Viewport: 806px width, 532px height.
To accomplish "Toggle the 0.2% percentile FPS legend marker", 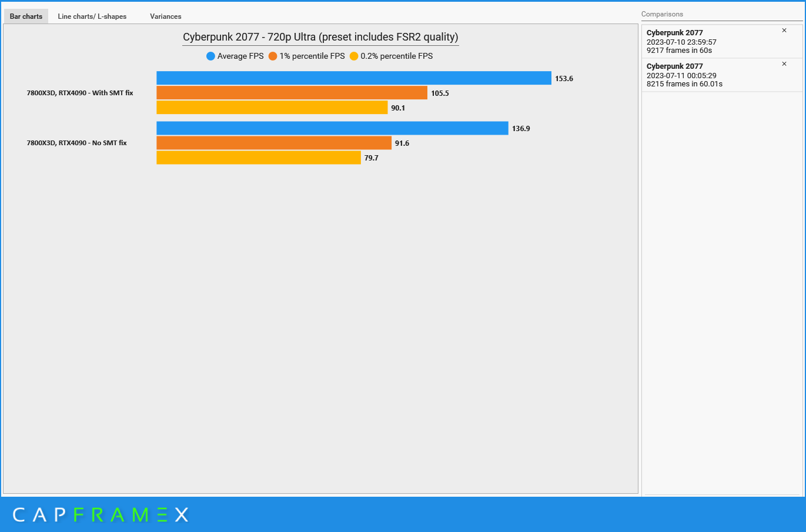I will coord(354,56).
